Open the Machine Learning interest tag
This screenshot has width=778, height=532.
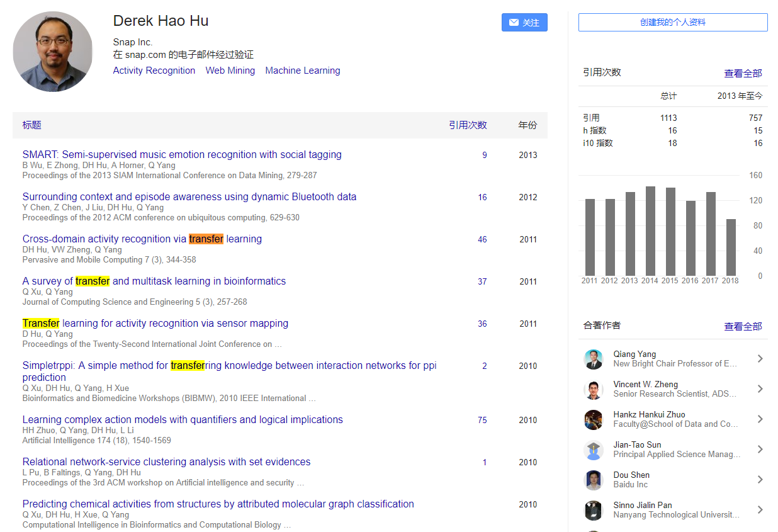click(x=303, y=71)
